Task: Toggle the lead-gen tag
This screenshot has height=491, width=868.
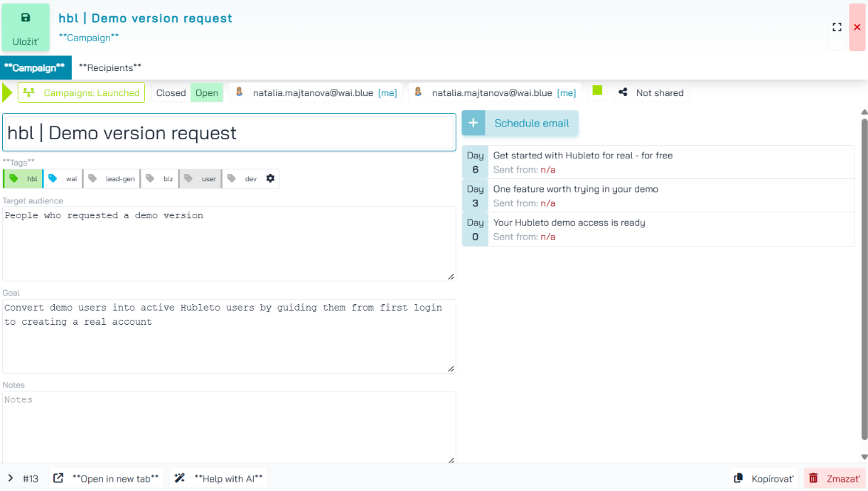Action: (x=112, y=178)
